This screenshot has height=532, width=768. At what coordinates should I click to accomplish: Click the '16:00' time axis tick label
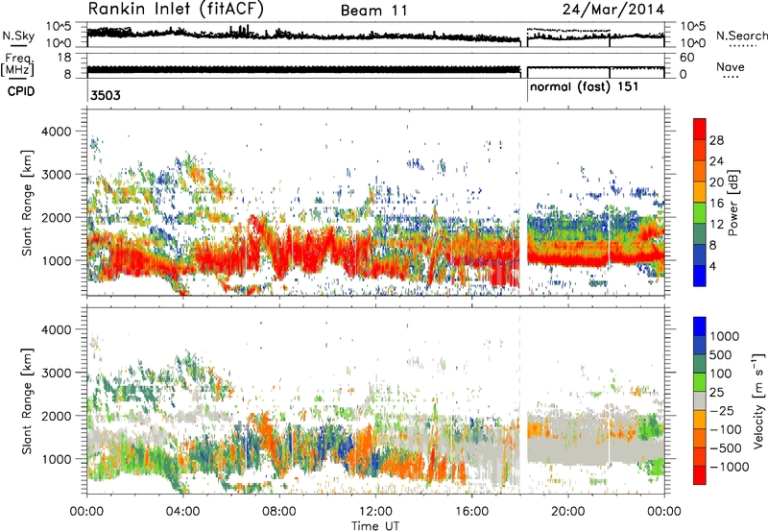pyautogui.click(x=471, y=512)
